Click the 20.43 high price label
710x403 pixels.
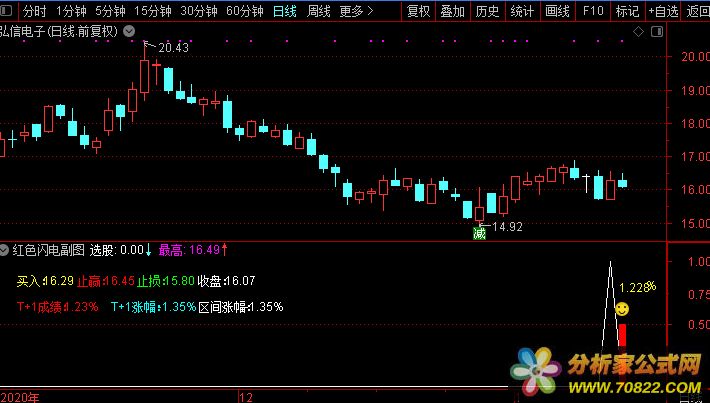[173, 48]
